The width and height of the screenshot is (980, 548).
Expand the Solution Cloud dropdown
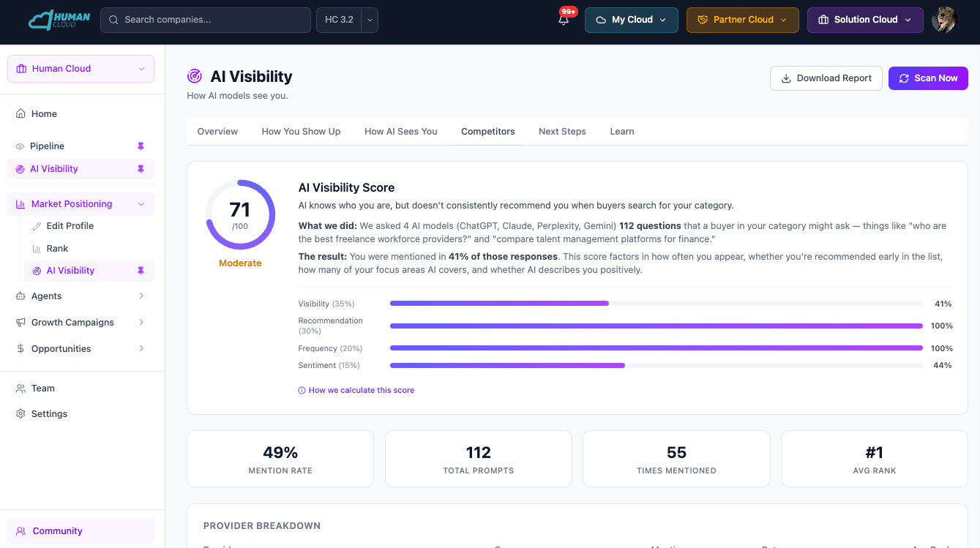908,20
